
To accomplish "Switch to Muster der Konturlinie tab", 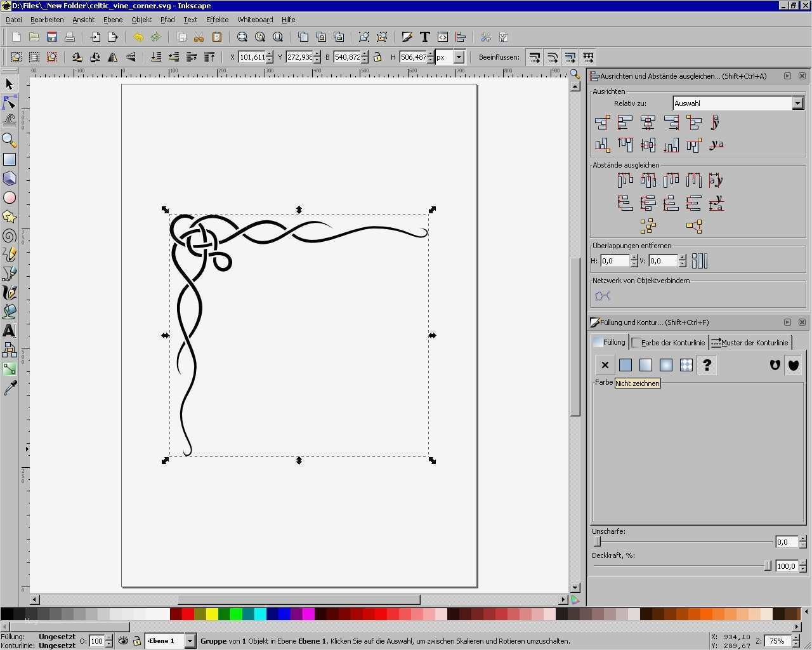I will pyautogui.click(x=750, y=343).
